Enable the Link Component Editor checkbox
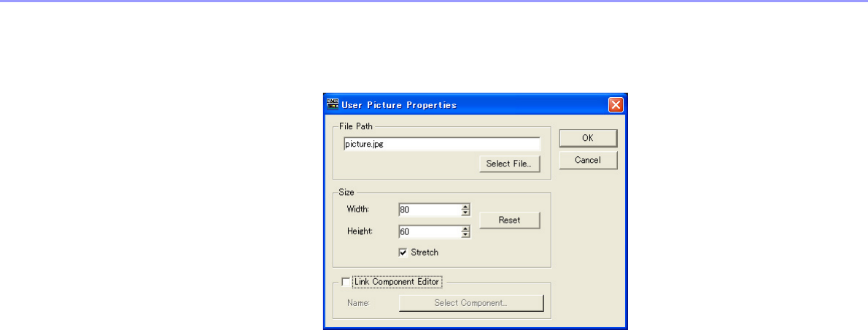The height and width of the screenshot is (330, 868). click(346, 283)
